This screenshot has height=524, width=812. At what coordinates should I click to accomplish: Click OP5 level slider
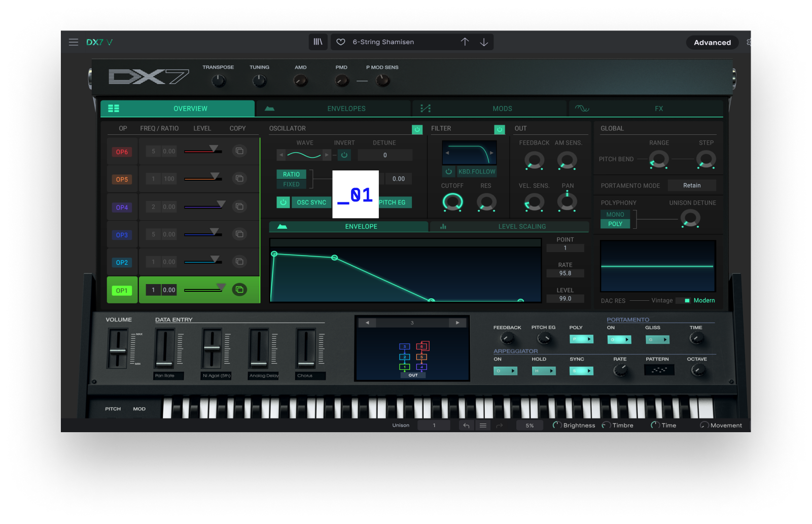tap(203, 179)
